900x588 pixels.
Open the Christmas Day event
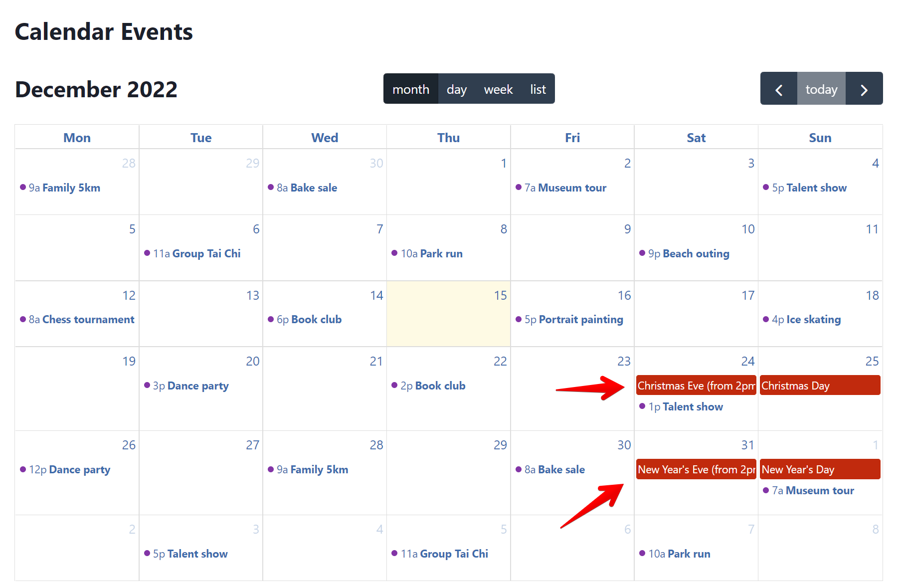tap(820, 386)
